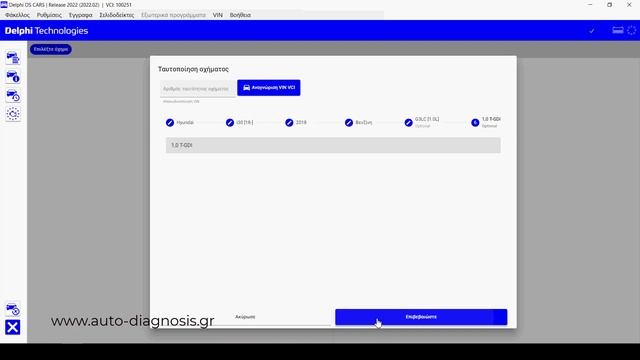Click the VCI battery/connection icon in header
This screenshot has height=360, width=640.
pyautogui.click(x=618, y=30)
